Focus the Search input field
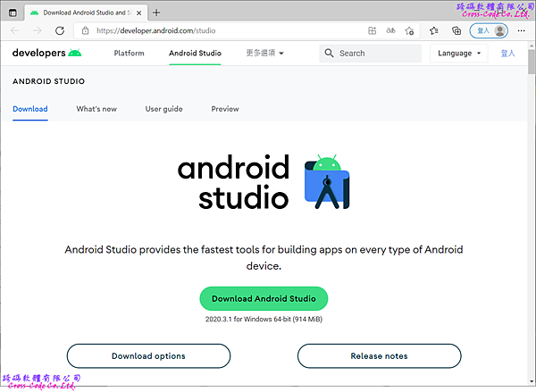This screenshot has width=536, height=392. (x=370, y=53)
